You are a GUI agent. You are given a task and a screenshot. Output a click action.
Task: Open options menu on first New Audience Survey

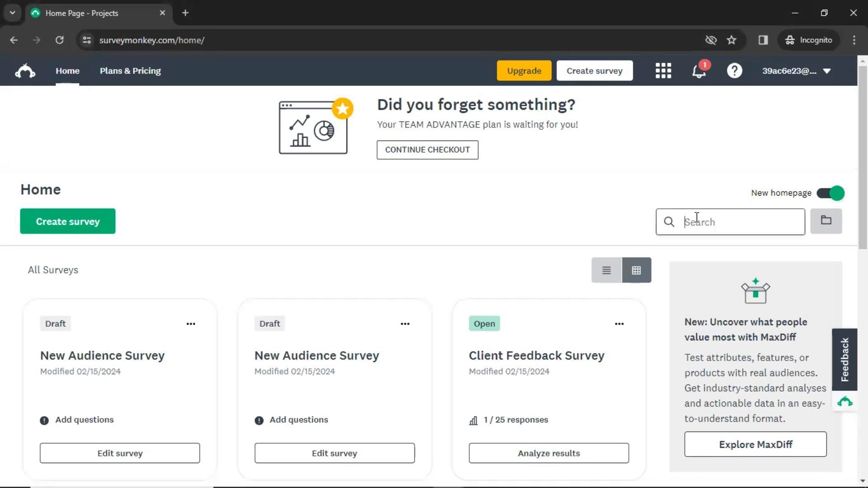[191, 324]
